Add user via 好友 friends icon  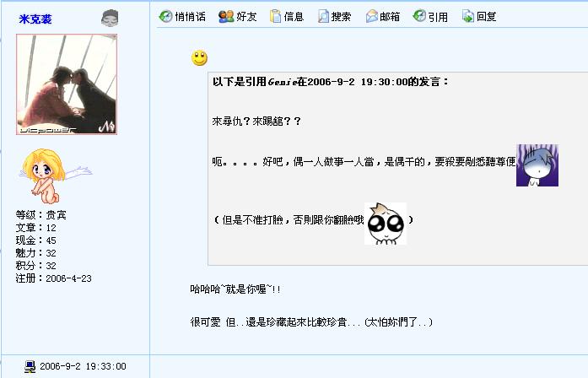coord(226,17)
